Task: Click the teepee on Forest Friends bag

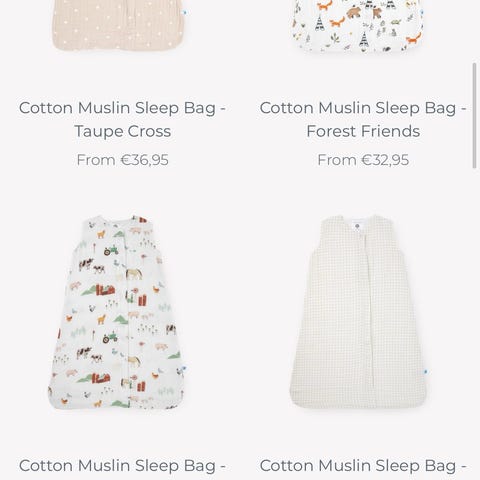Action: tap(320, 24)
